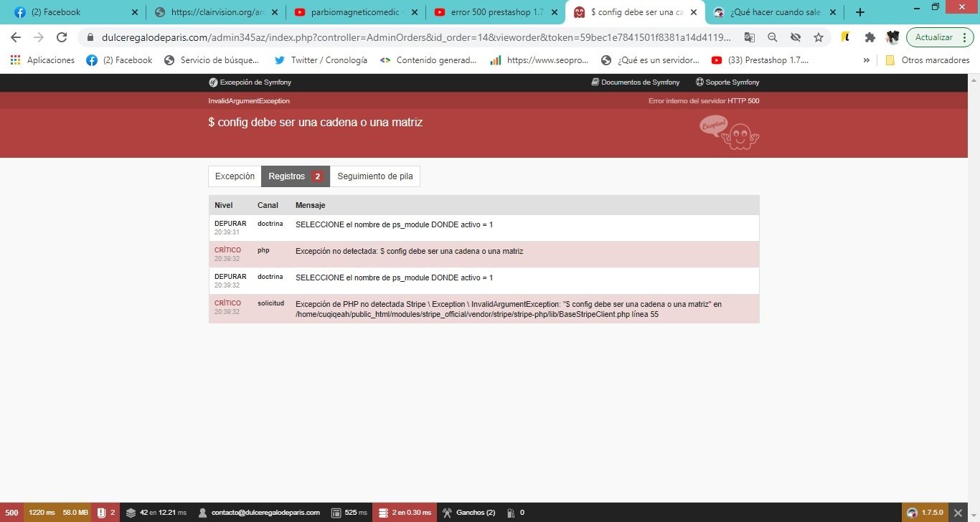Open the Contenido generado bookmark
This screenshot has width=980, height=522.
pos(428,60)
